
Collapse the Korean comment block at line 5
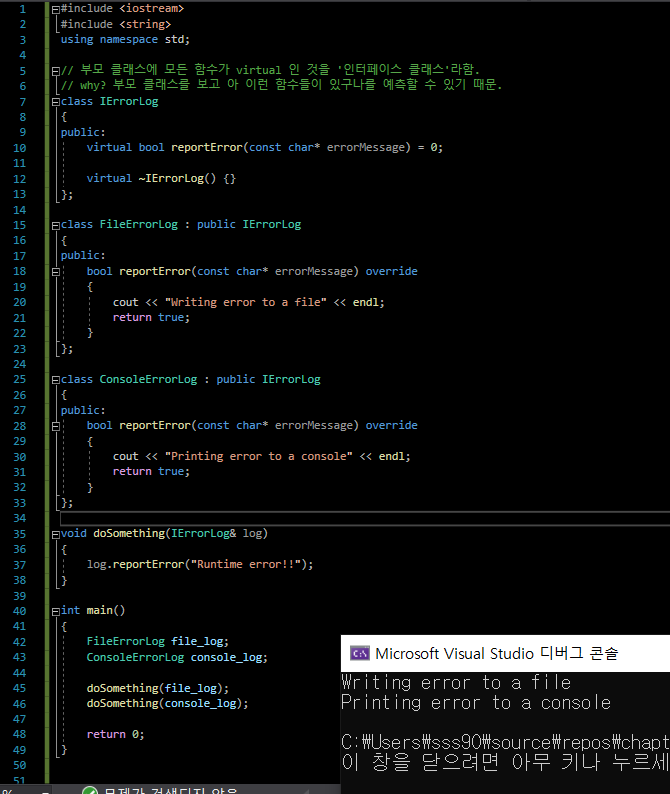[x=56, y=71]
